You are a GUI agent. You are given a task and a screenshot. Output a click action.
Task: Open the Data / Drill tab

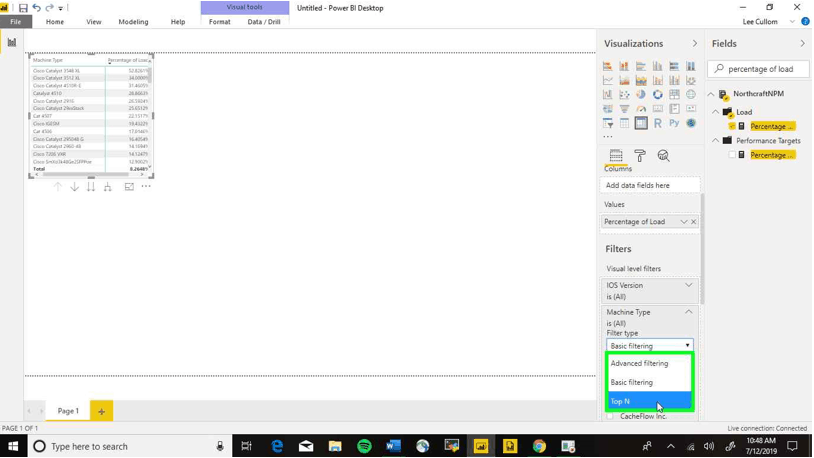(x=264, y=22)
